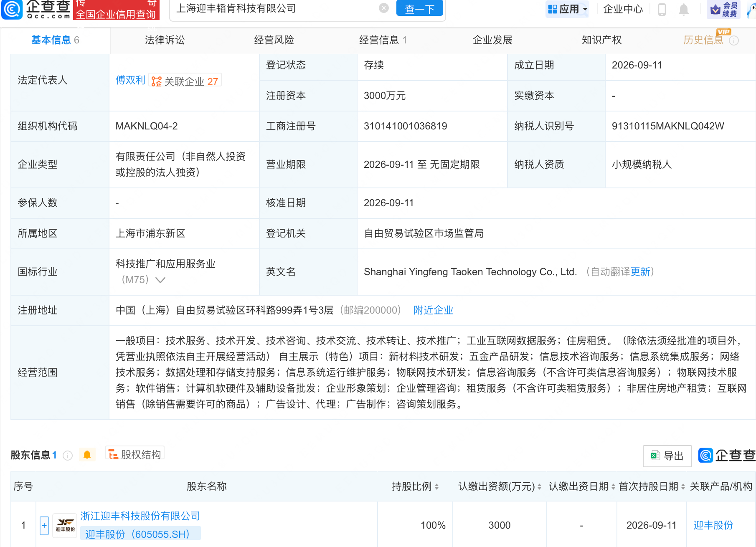756x547 pixels.
Task: Go to the 知识产权 tab
Action: tap(602, 40)
